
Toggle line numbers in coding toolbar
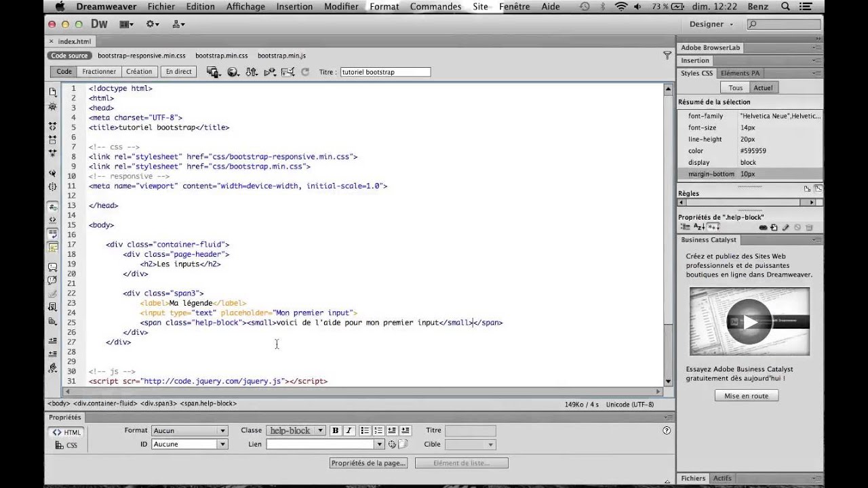(x=53, y=207)
